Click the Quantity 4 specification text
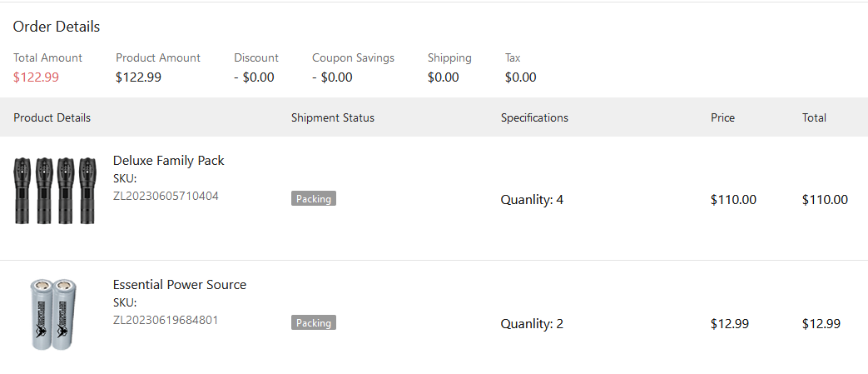The height and width of the screenshot is (374, 868). click(532, 200)
